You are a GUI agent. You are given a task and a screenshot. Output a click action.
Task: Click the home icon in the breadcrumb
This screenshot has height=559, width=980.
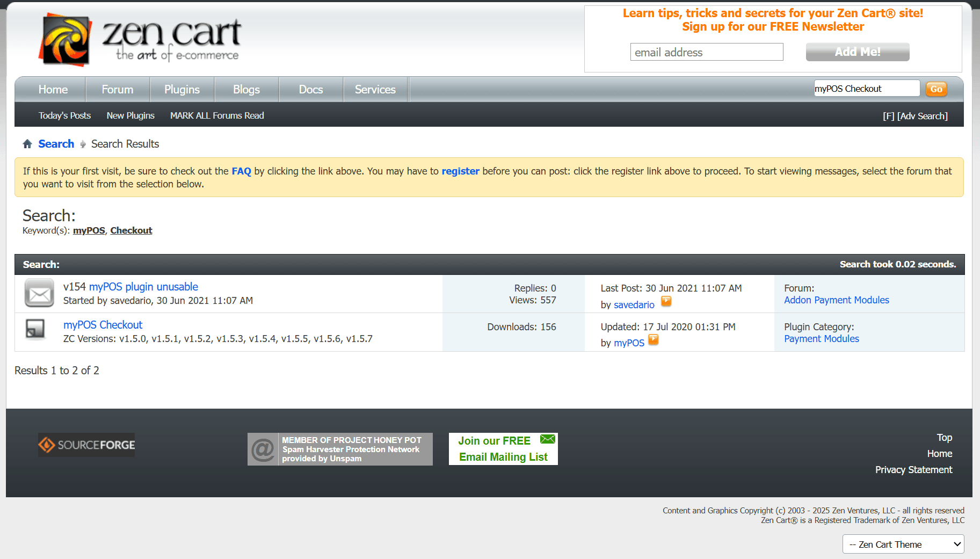coord(27,143)
